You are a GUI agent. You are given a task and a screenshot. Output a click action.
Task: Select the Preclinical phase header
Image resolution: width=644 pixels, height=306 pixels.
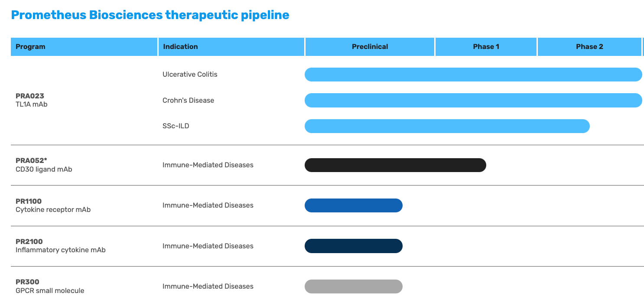pos(370,47)
